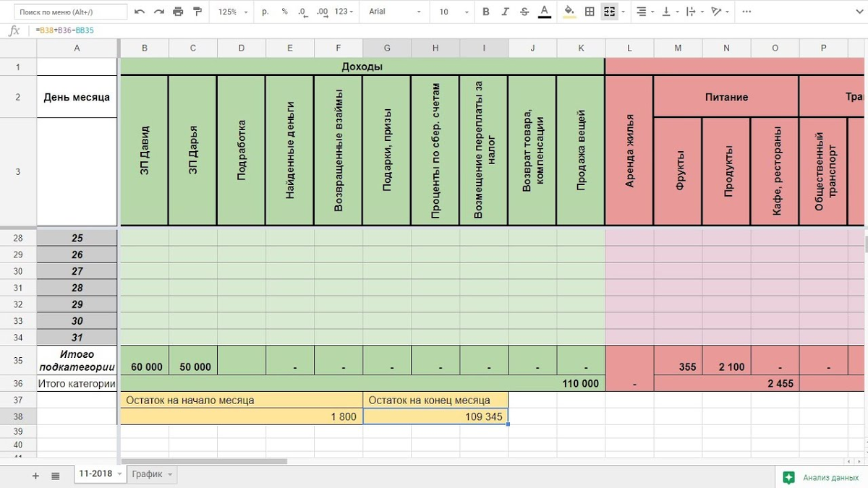Click the scroll right arrow at bottom
This screenshot has height=488, width=868.
coord(860,461)
